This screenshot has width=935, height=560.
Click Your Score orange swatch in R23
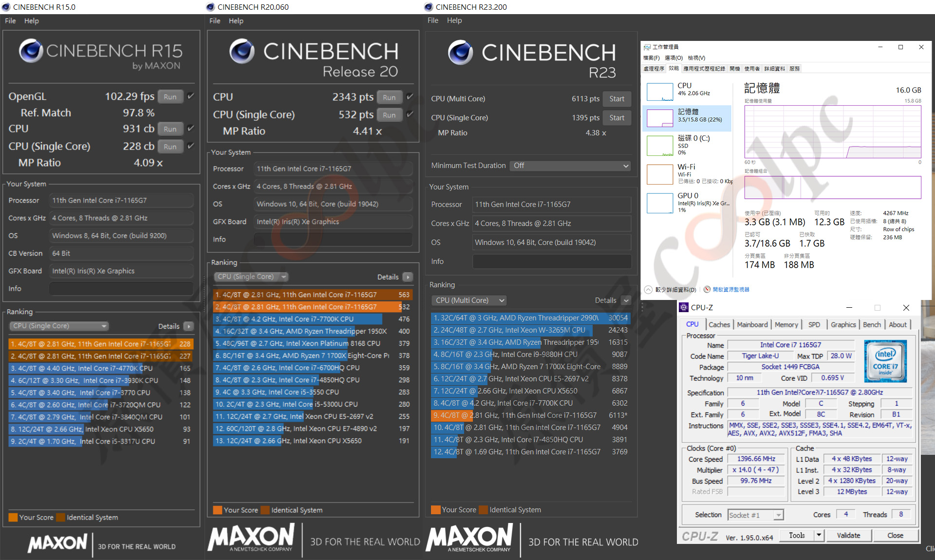pyautogui.click(x=436, y=510)
